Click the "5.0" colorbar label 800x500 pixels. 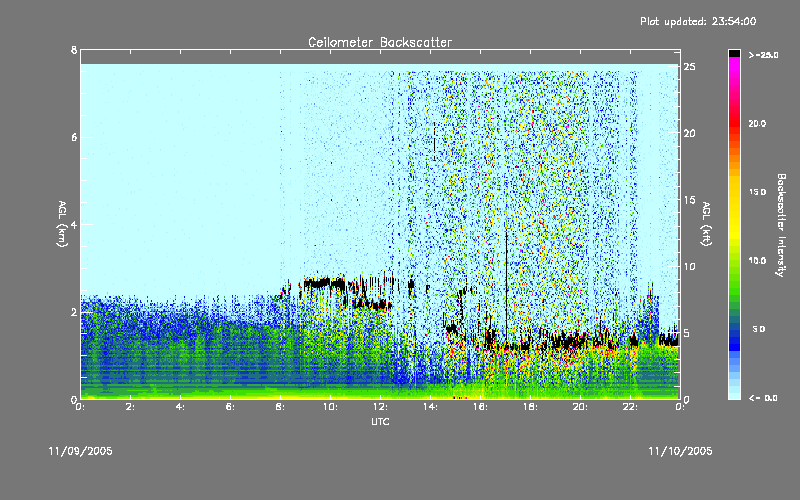point(759,330)
